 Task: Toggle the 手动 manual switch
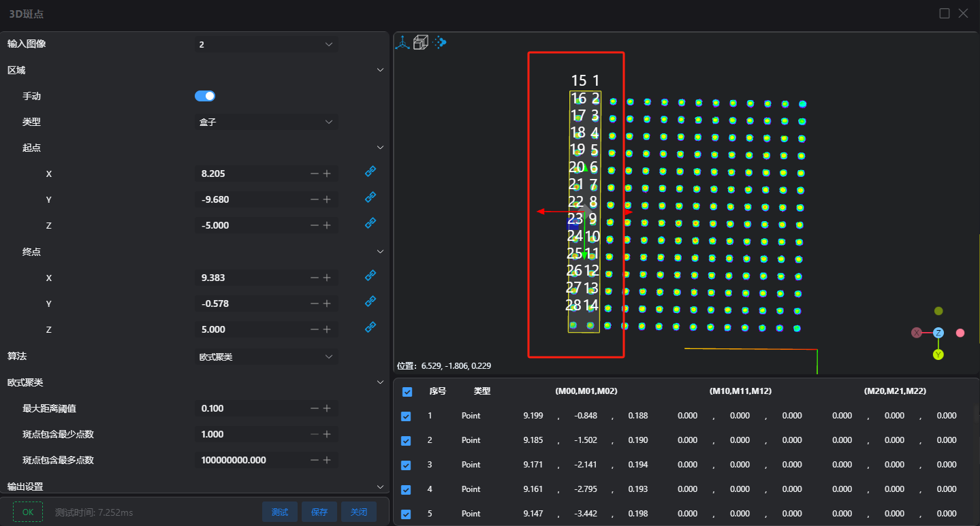(205, 96)
